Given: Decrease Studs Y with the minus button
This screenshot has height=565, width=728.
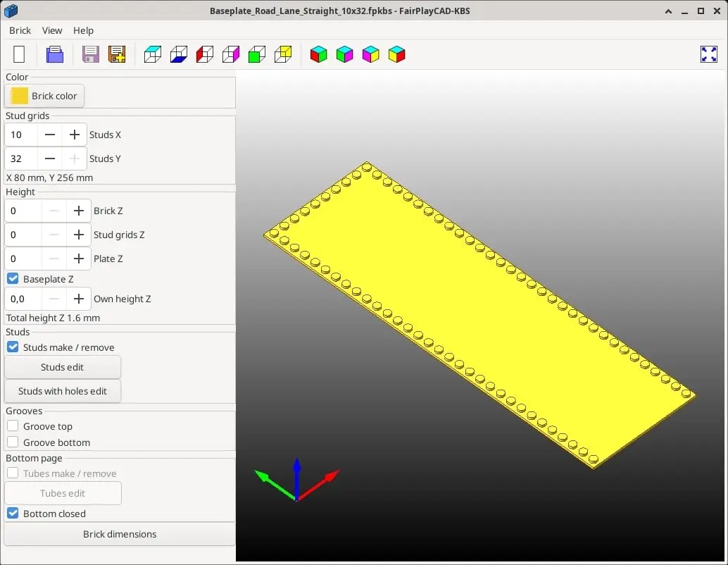Looking at the screenshot, I should (50, 159).
